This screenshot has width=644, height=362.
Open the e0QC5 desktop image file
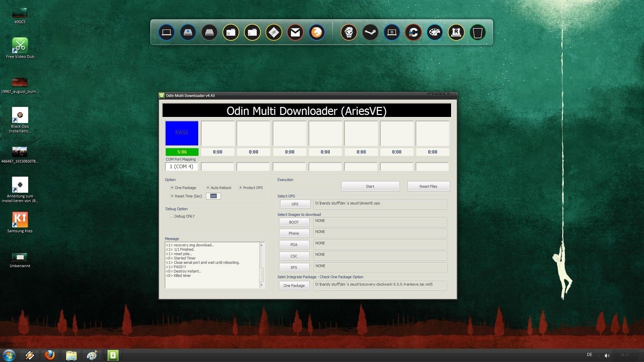point(20,16)
